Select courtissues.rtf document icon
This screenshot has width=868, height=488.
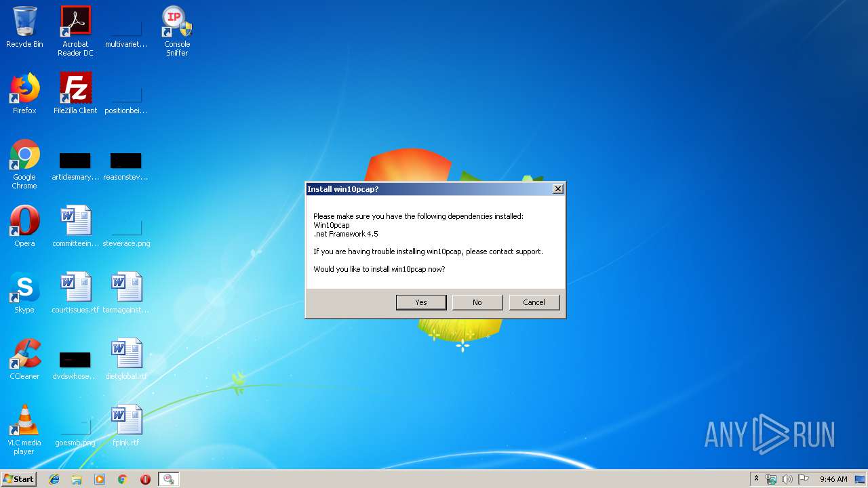(x=75, y=293)
